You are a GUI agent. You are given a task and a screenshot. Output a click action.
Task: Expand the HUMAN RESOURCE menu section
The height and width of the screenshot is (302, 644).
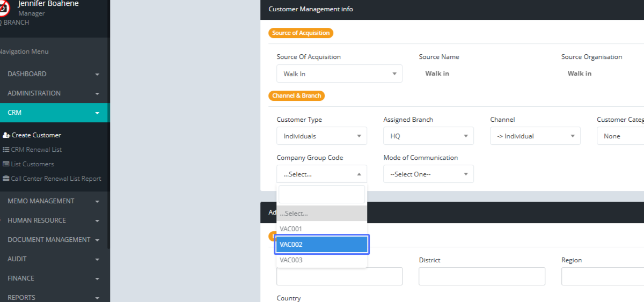[54, 220]
